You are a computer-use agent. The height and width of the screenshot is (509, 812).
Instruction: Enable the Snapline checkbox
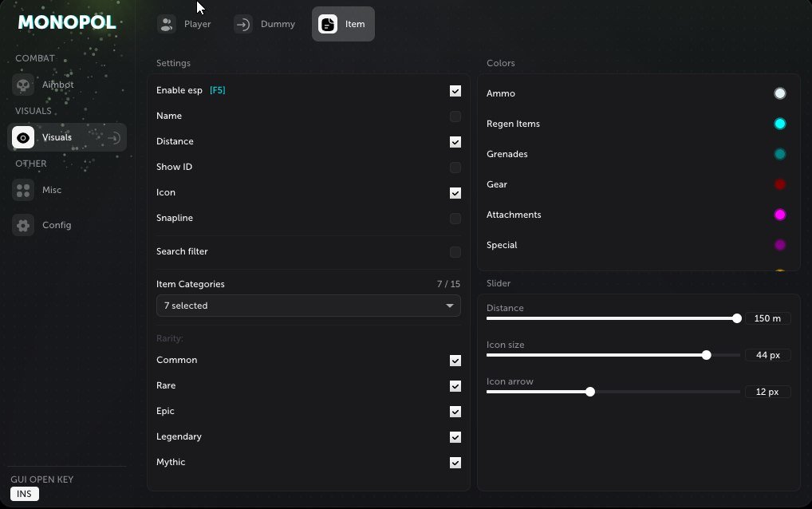tap(455, 219)
